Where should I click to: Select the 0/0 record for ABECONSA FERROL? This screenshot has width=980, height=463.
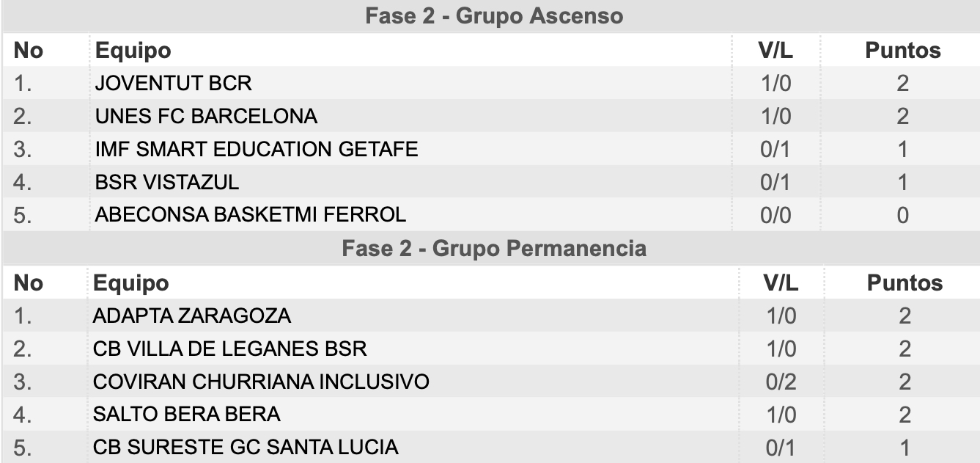click(x=775, y=215)
